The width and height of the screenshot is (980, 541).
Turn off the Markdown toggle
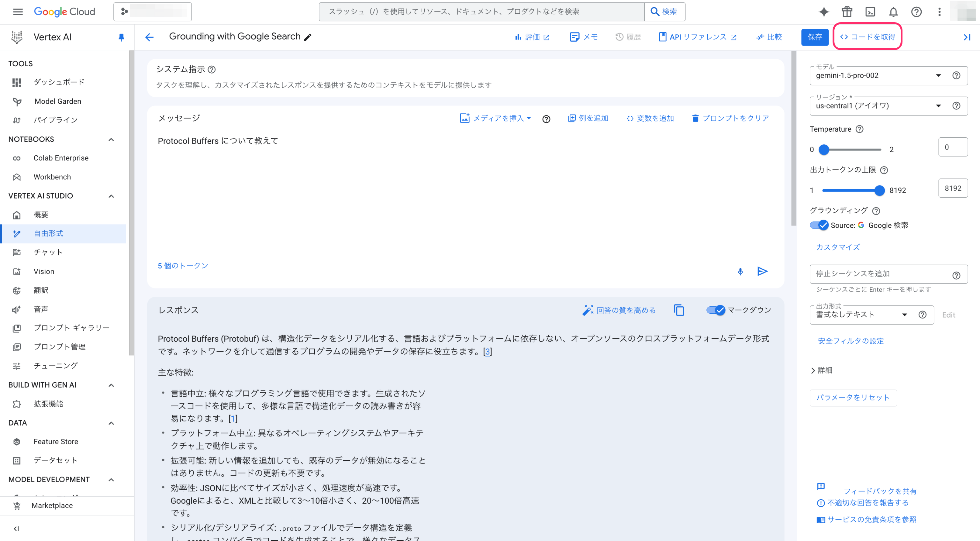(716, 310)
